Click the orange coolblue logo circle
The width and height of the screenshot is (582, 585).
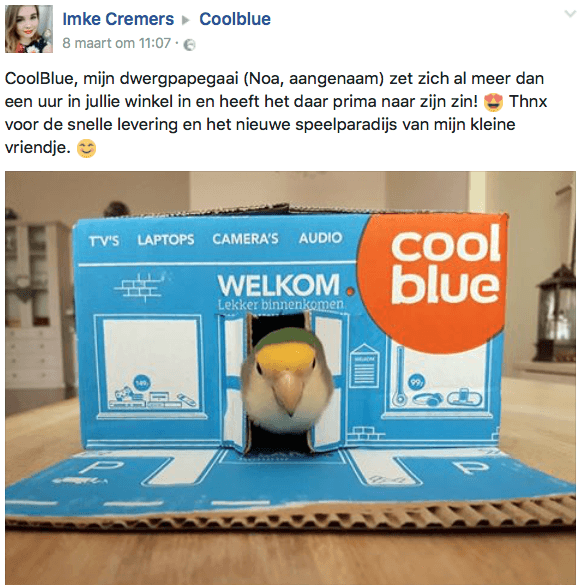pos(432,282)
